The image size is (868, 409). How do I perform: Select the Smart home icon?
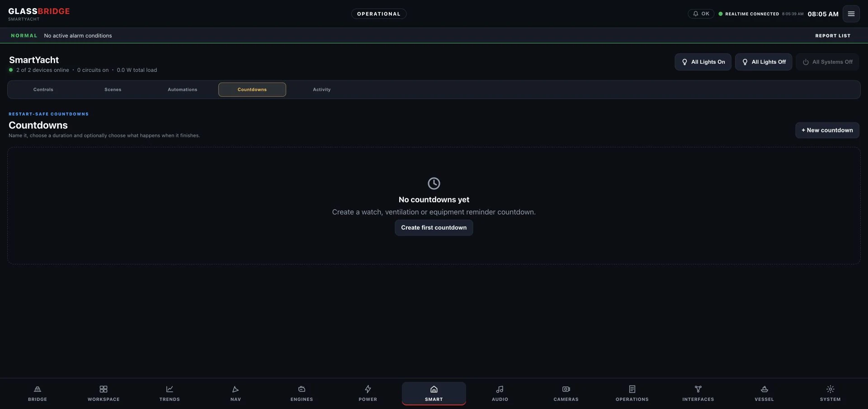[x=434, y=389]
